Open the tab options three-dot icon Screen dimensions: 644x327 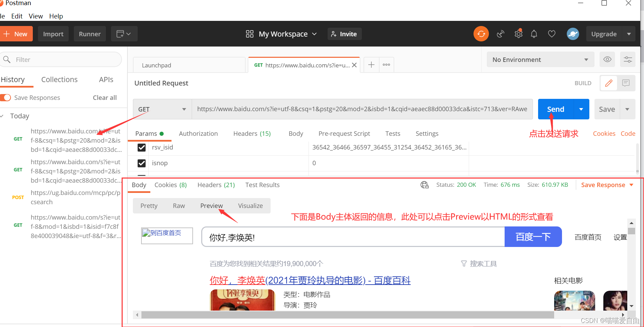click(x=386, y=65)
